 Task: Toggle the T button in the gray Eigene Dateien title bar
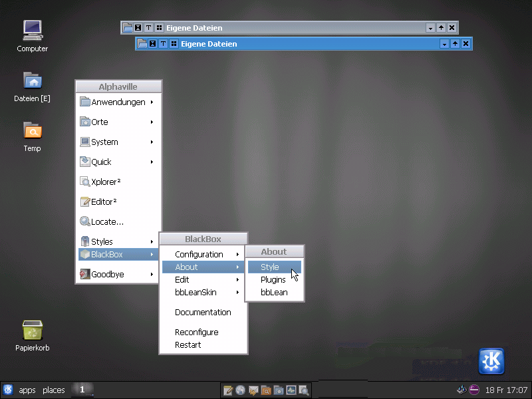click(148, 28)
